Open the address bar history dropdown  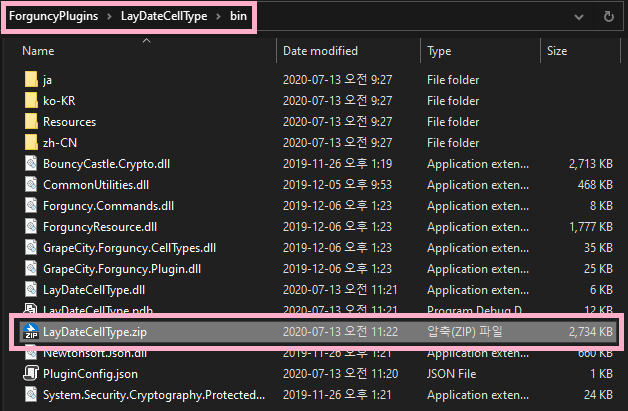[578, 17]
